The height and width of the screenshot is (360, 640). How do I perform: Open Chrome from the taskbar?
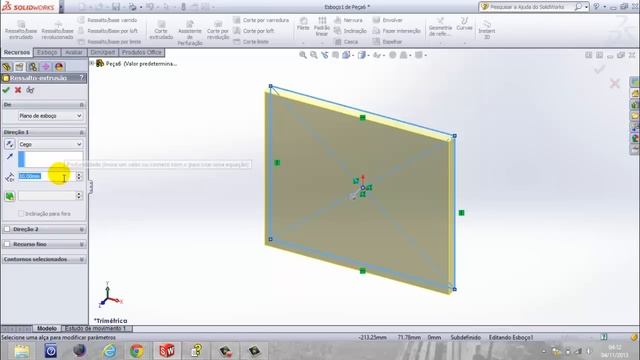137,351
